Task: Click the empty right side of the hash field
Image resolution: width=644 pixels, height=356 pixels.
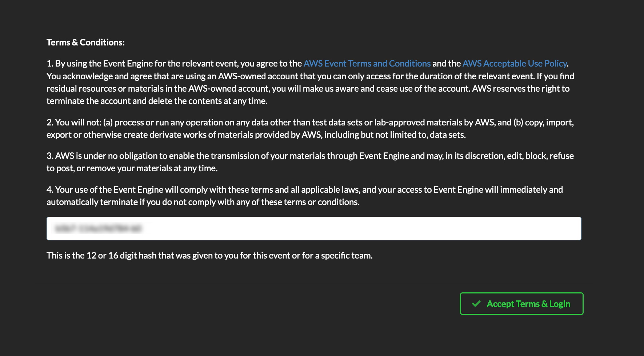Action: click(364, 228)
